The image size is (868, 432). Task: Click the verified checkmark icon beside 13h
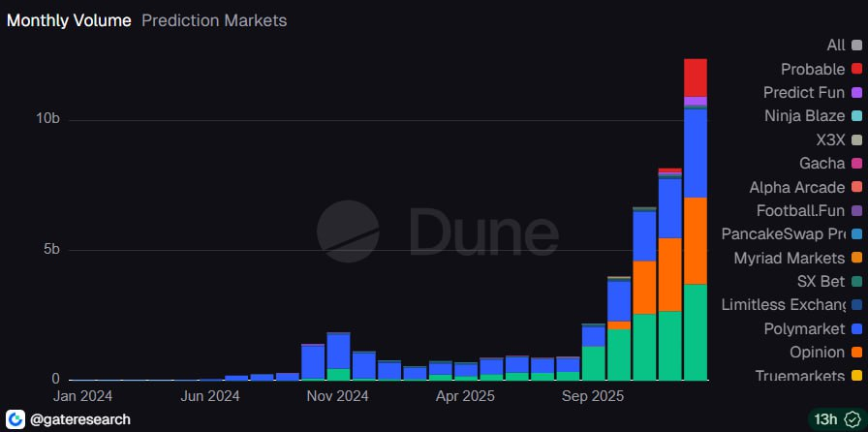[x=852, y=419]
